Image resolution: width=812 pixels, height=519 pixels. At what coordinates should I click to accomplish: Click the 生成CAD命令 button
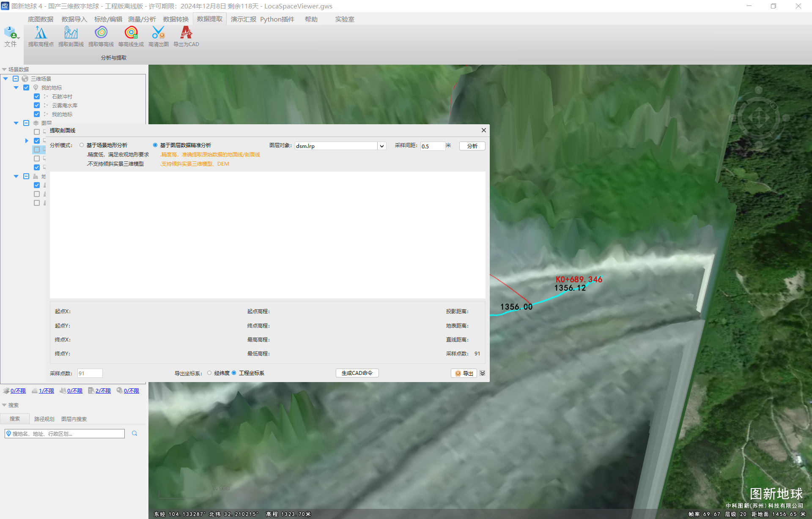(x=357, y=373)
